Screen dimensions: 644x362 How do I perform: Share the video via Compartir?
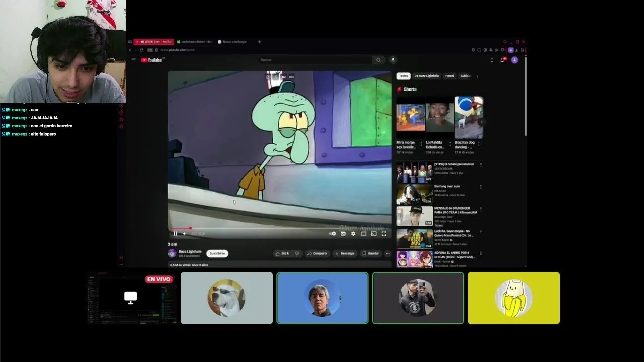pos(317,253)
